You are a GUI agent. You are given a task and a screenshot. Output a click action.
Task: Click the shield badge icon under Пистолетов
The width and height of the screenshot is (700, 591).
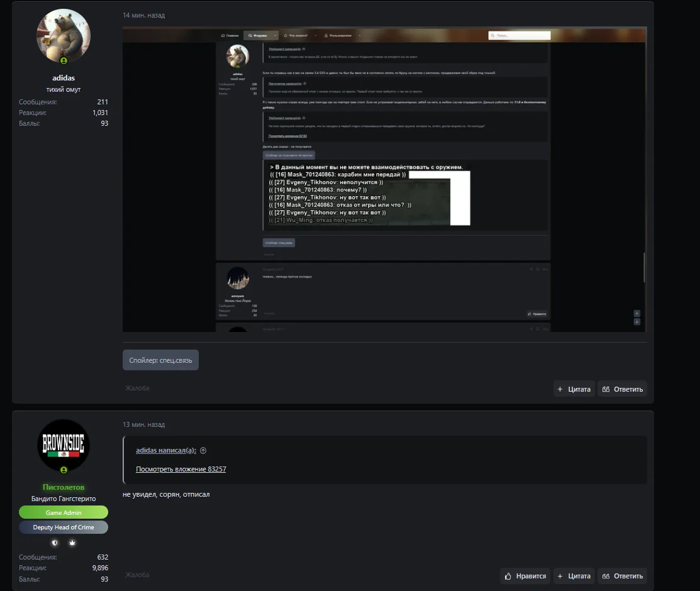pyautogui.click(x=55, y=543)
